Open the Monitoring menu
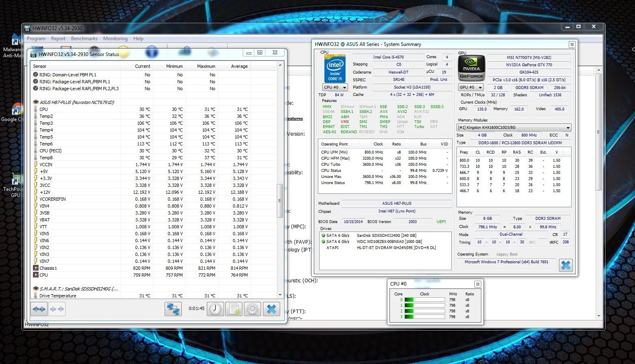This screenshot has height=364, width=635. tap(115, 39)
